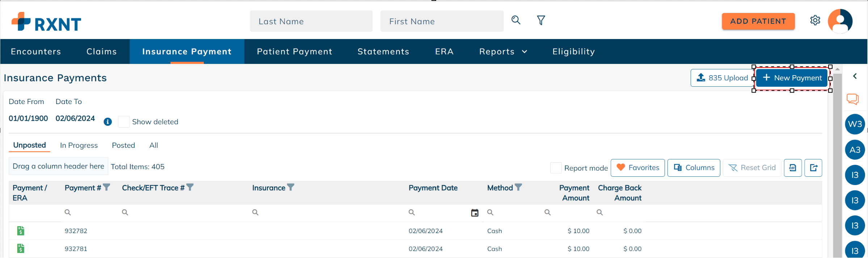Click the patient search magnifier icon
Viewport: 868px width, 258px height.
pyautogui.click(x=516, y=20)
